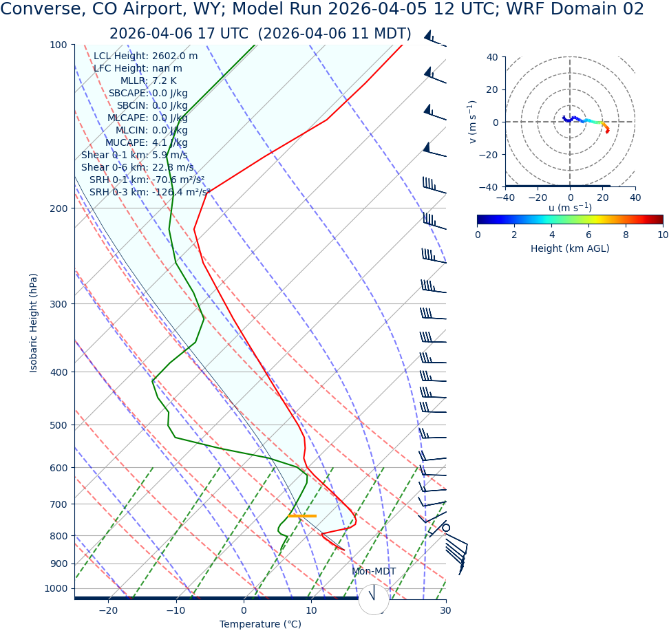Click the Height (km AGL) colorbar label
669x644 pixels.
(569, 248)
